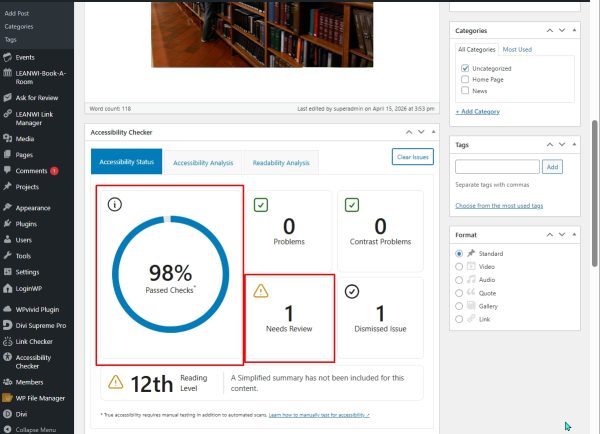Collapse the Accessibility Checker panel

(434, 132)
